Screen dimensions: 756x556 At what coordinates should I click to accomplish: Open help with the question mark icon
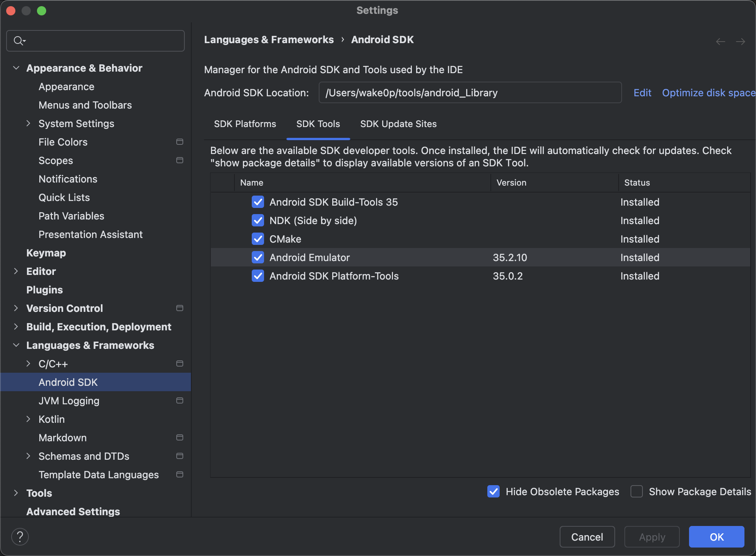[20, 537]
